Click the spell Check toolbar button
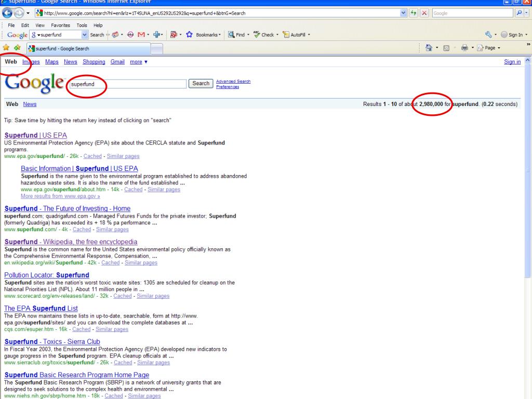 264,35
